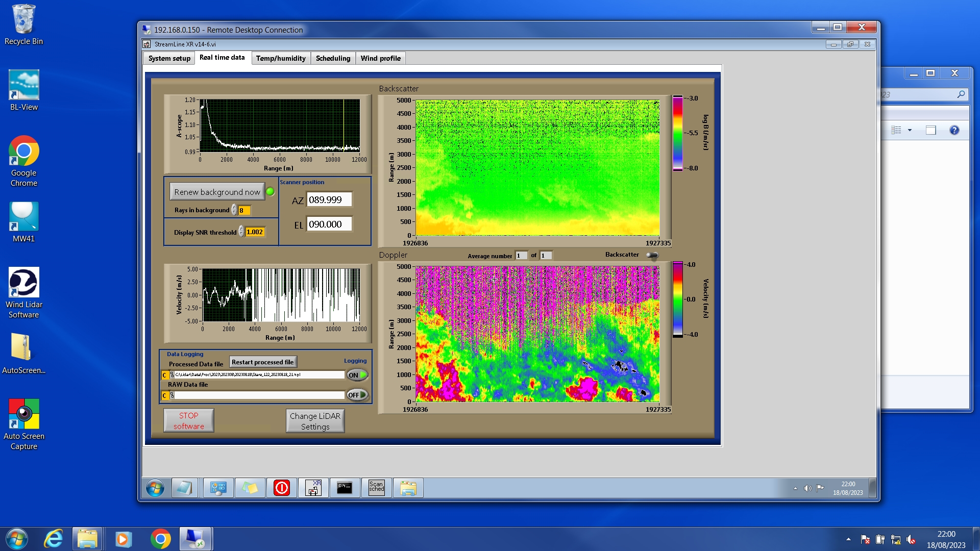Click Renew background now button

coord(217,192)
